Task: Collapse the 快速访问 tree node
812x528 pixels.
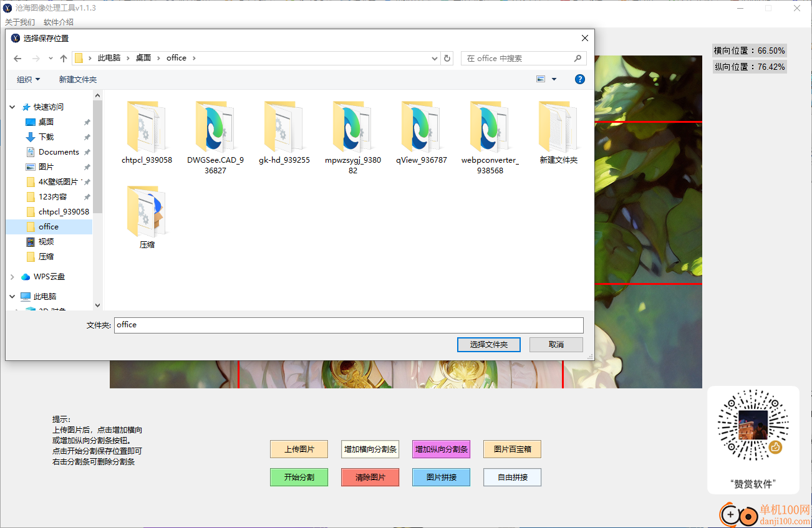Action: pos(12,107)
